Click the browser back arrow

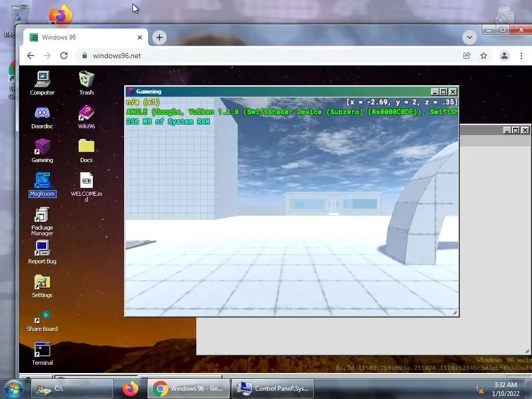[x=31, y=56]
